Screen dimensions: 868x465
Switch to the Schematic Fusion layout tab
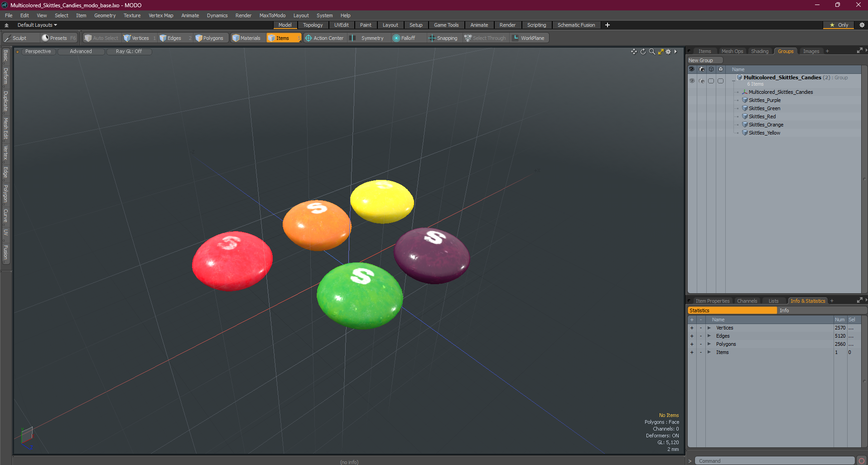coord(576,25)
